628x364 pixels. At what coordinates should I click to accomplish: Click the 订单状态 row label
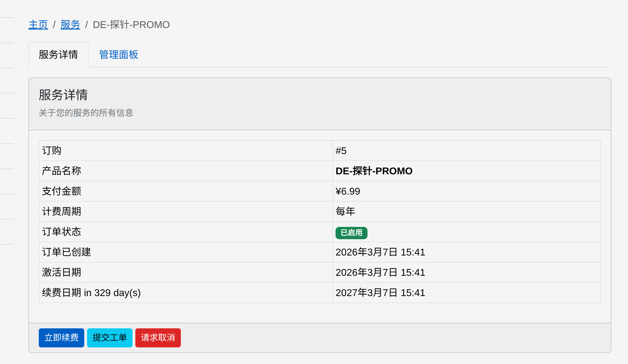[x=62, y=232]
